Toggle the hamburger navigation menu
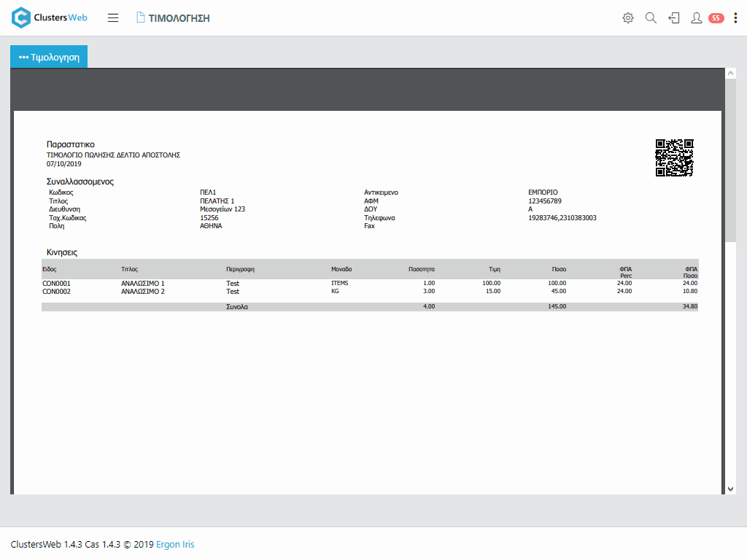This screenshot has width=747, height=560. (x=113, y=18)
